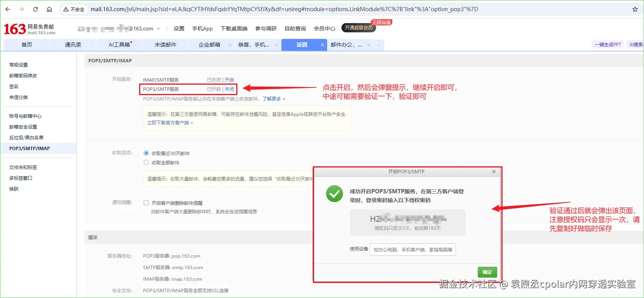Image resolution: width=644 pixels, height=298 pixels.
Task: Open the 通讯录 tab
Action: pyautogui.click(x=73, y=45)
